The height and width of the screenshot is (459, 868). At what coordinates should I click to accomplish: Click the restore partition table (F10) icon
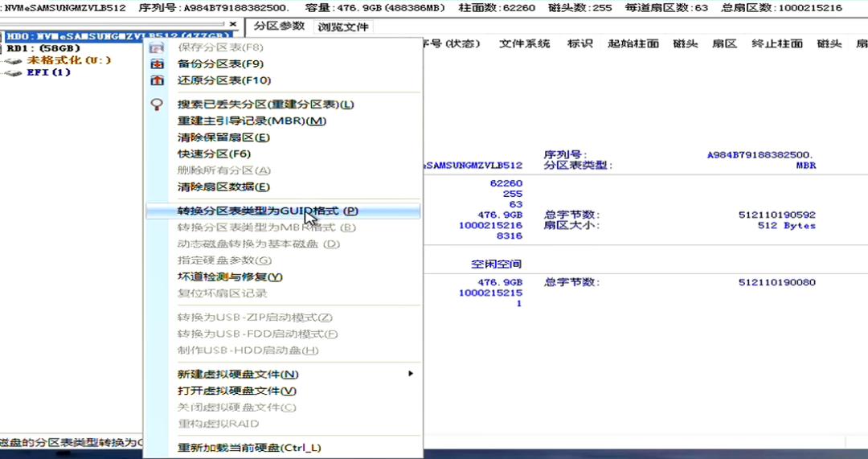[158, 81]
